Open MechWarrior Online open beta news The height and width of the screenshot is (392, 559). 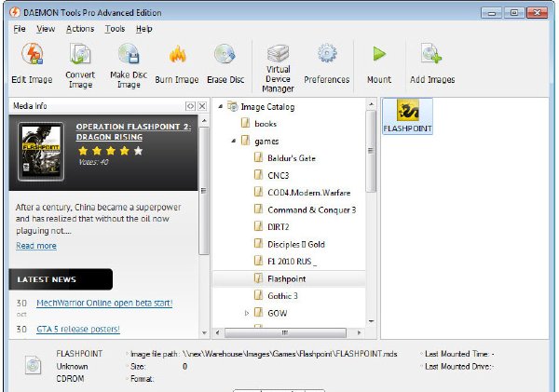coord(104,304)
